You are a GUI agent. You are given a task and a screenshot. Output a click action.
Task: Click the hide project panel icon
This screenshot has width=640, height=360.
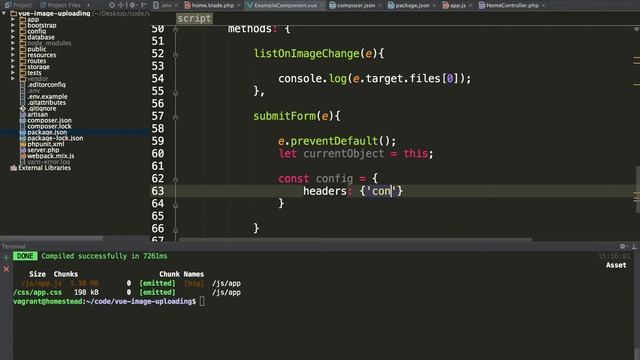143,5
